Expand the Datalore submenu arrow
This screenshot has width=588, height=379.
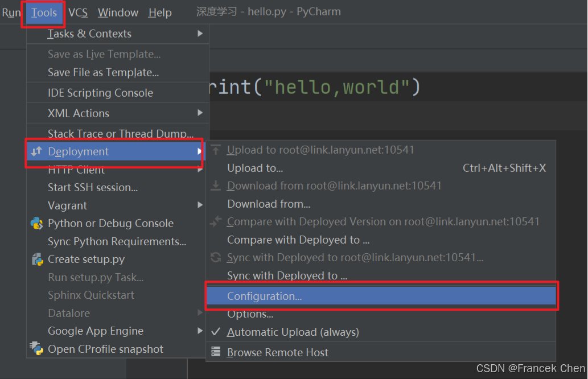[x=200, y=312]
